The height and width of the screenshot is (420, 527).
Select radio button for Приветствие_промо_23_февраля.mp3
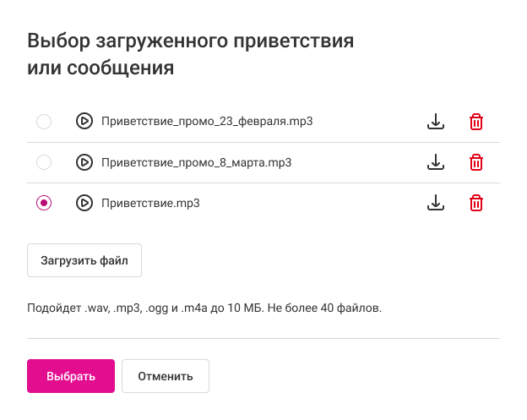44,122
